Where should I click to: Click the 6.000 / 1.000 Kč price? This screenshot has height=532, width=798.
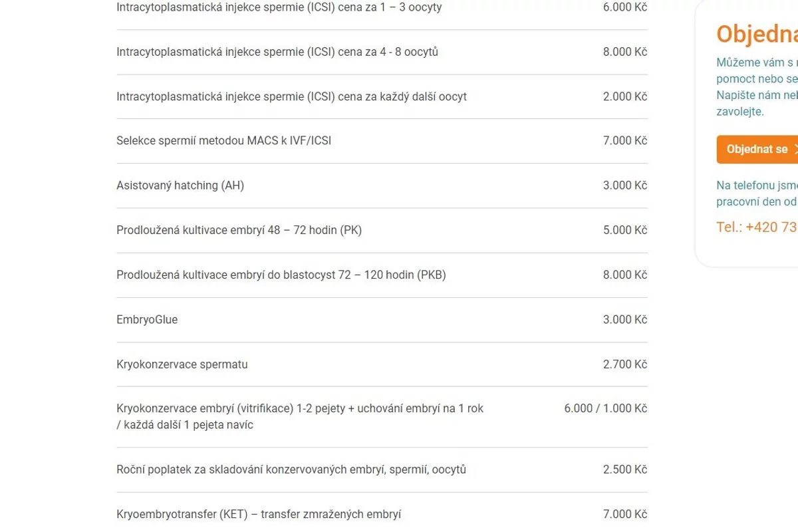(x=606, y=408)
